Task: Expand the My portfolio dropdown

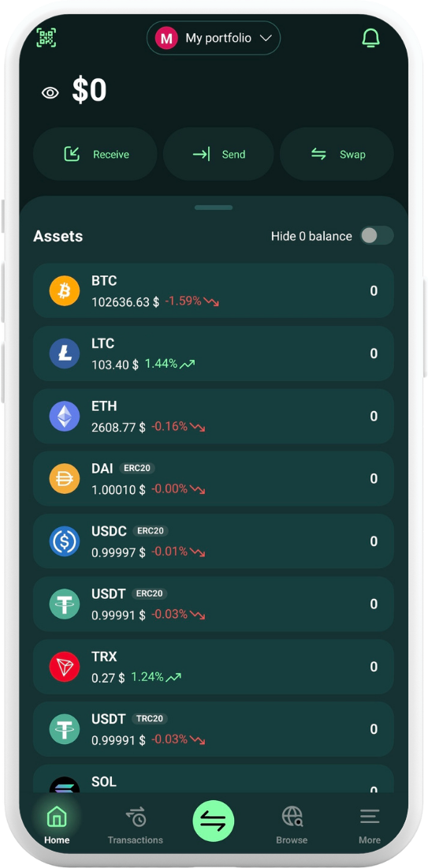Action: click(214, 38)
